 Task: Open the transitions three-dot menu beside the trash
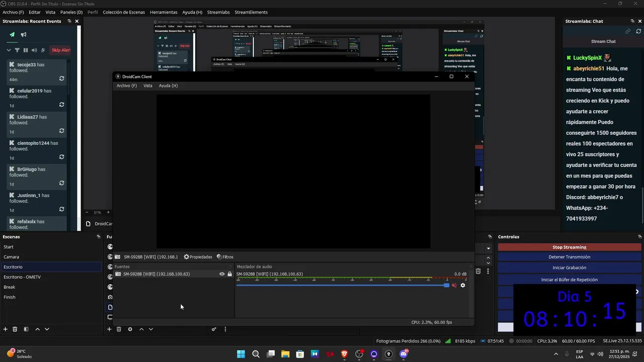[x=488, y=271]
